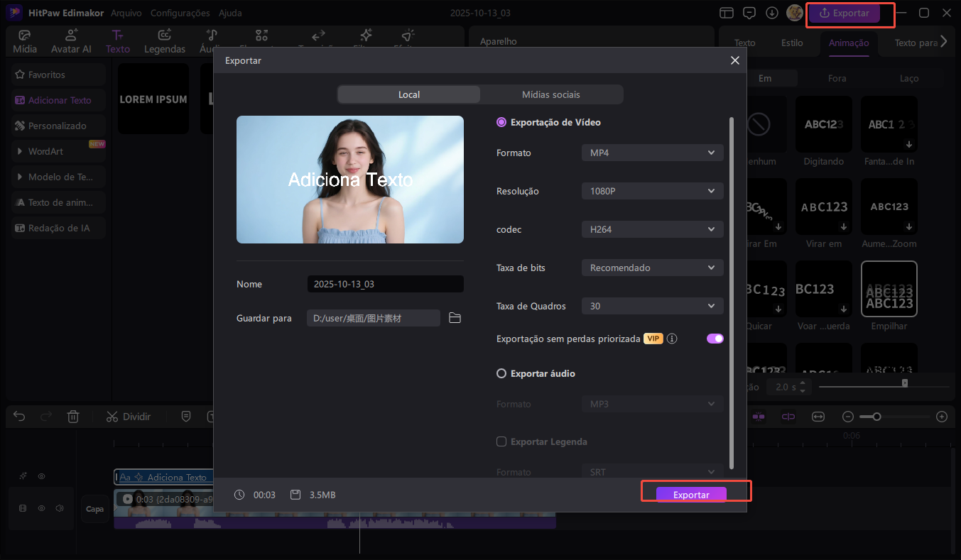Viewport: 961px width, 560px height.
Task: Click the purple Exportar button in dialog
Action: tap(691, 495)
